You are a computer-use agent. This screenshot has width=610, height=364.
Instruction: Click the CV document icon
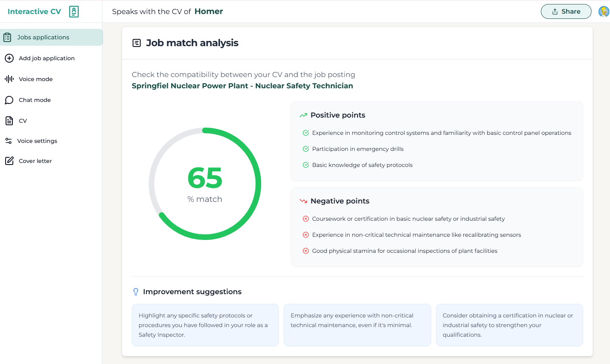[x=9, y=121]
